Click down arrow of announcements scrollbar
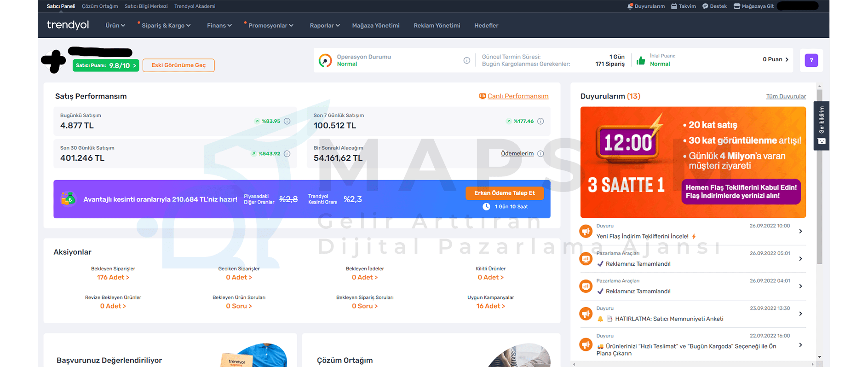This screenshot has width=868, height=367. click(x=819, y=357)
